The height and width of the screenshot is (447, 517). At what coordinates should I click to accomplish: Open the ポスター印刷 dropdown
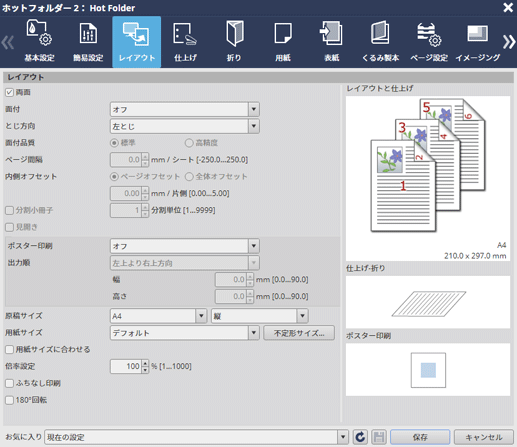pyautogui.click(x=254, y=246)
